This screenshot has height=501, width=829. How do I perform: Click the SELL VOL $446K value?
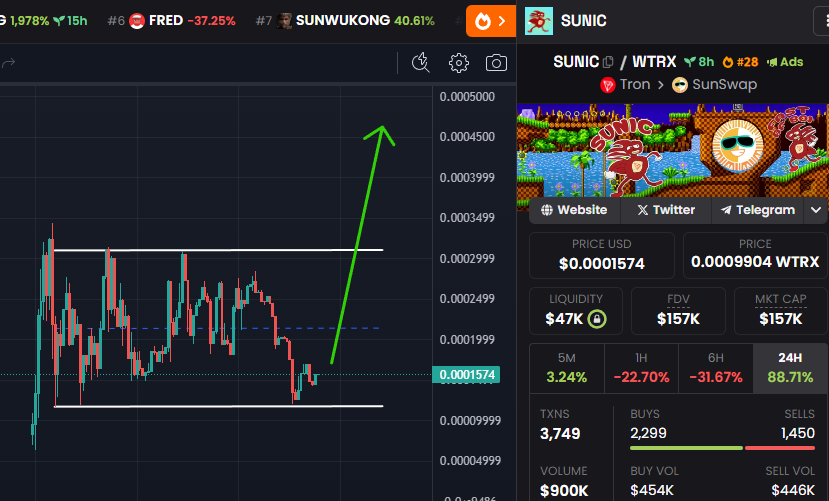tap(793, 490)
